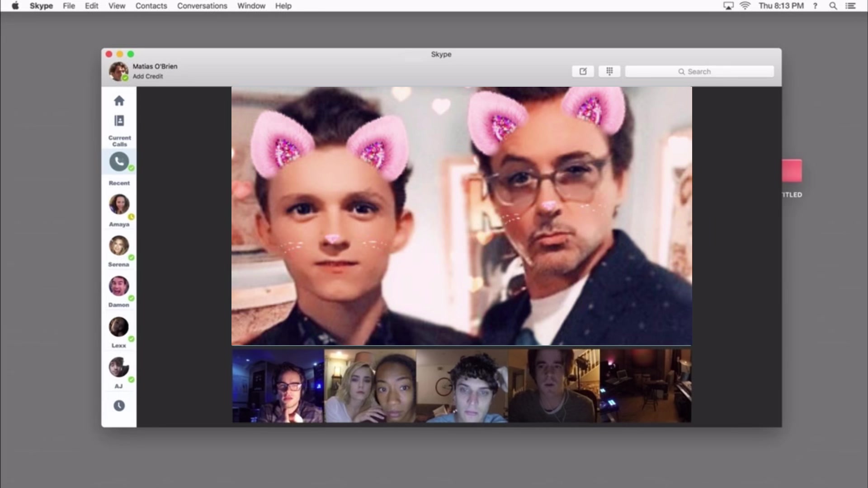Open Matias O'Brien profile avatar
Viewport: 868px width, 488px height.
pyautogui.click(x=118, y=71)
